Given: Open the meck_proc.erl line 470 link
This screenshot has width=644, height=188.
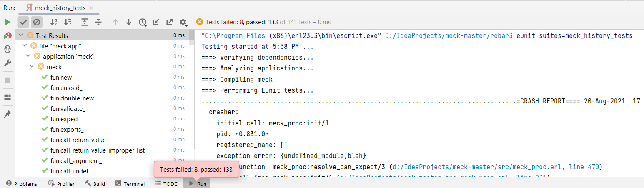Looking at the screenshot, I should click(x=495, y=167).
